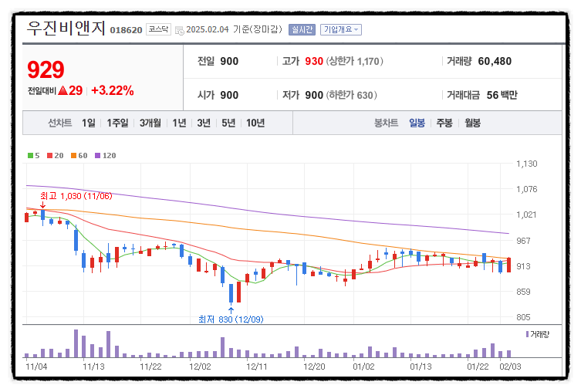Screen dimensions: 581x392
Task: Click the 12/02 date axis label
Action: 200,367
